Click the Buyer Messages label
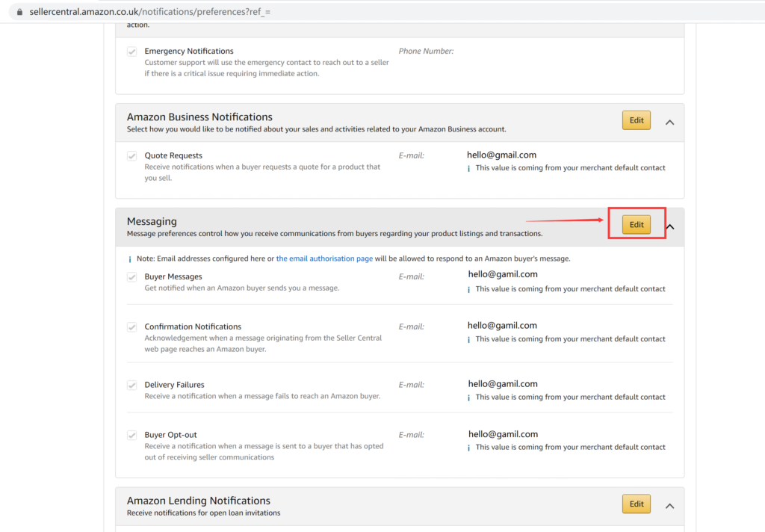Screen dimensions: 765x532 pos(173,276)
